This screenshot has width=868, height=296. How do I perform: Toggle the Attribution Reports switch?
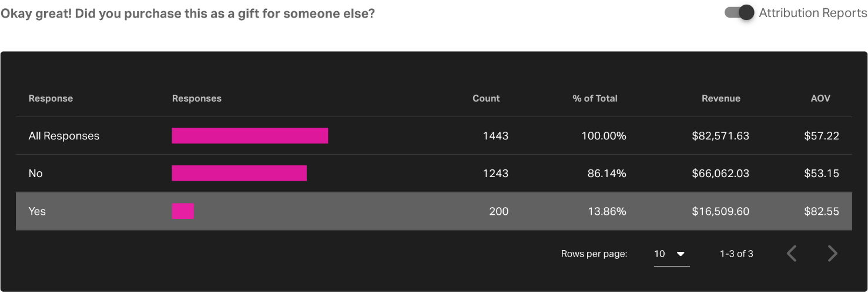click(739, 12)
